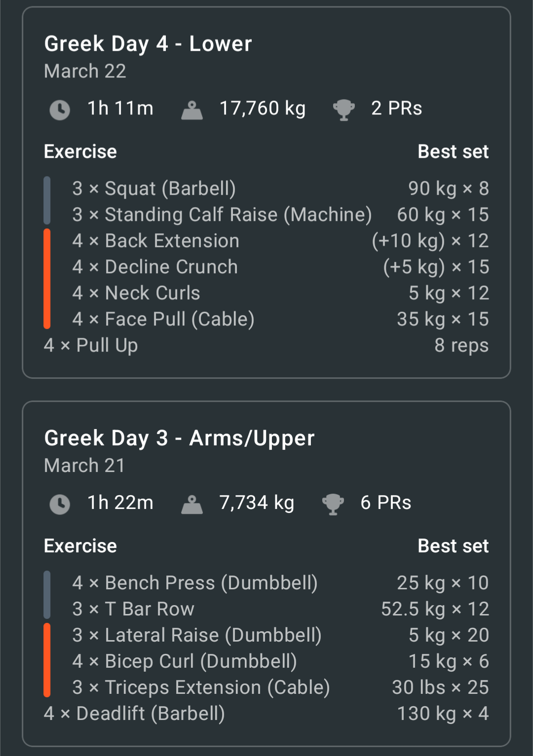Tap the orange superset bar beside Back Extension
The width and height of the screenshot is (533, 756).
47,279
